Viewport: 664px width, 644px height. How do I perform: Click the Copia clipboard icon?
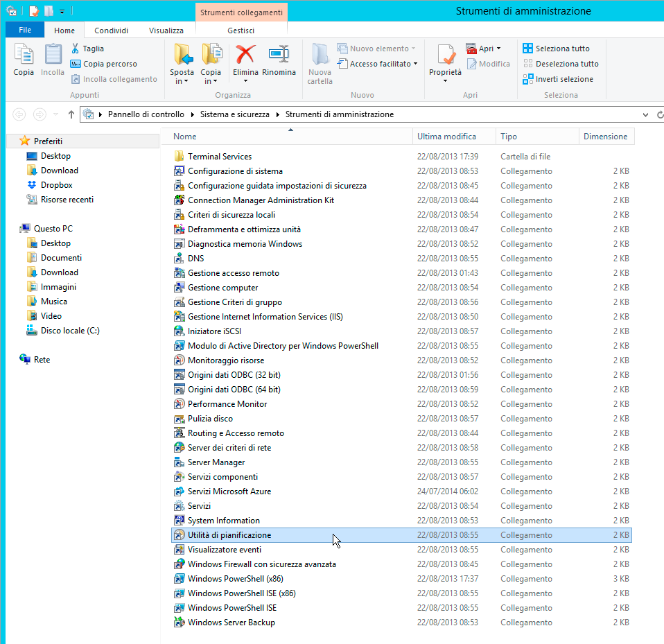pos(24,55)
